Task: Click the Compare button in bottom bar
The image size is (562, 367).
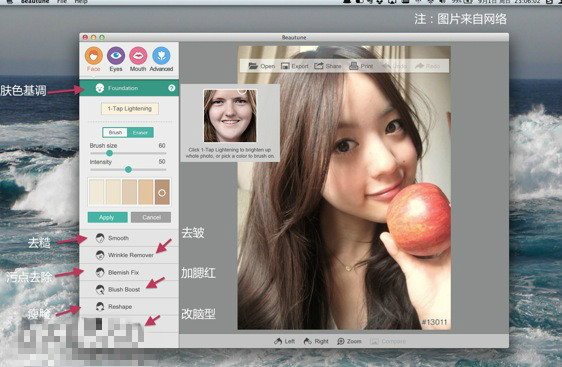Action: 388,341
